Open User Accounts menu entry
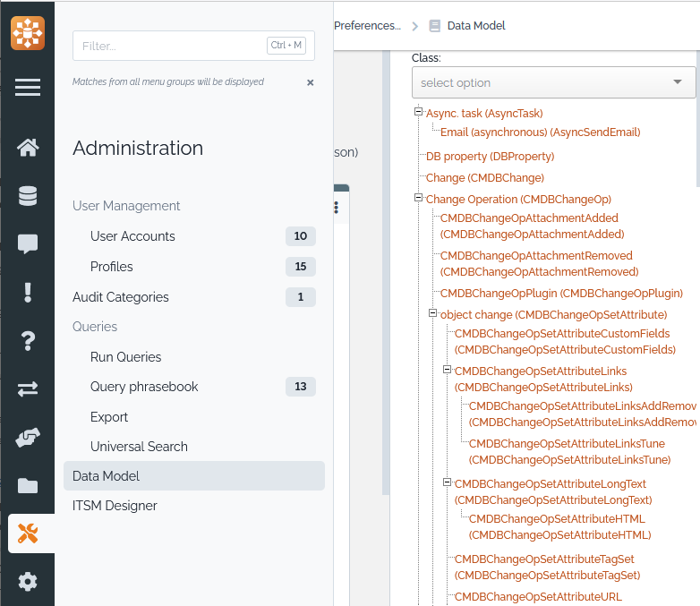 132,236
